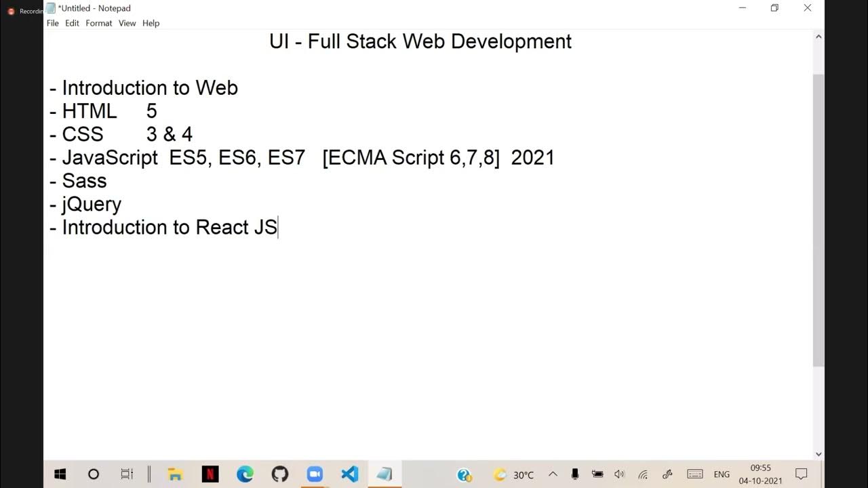This screenshot has width=868, height=488.
Task: Click the Windows Start button
Action: tap(60, 474)
